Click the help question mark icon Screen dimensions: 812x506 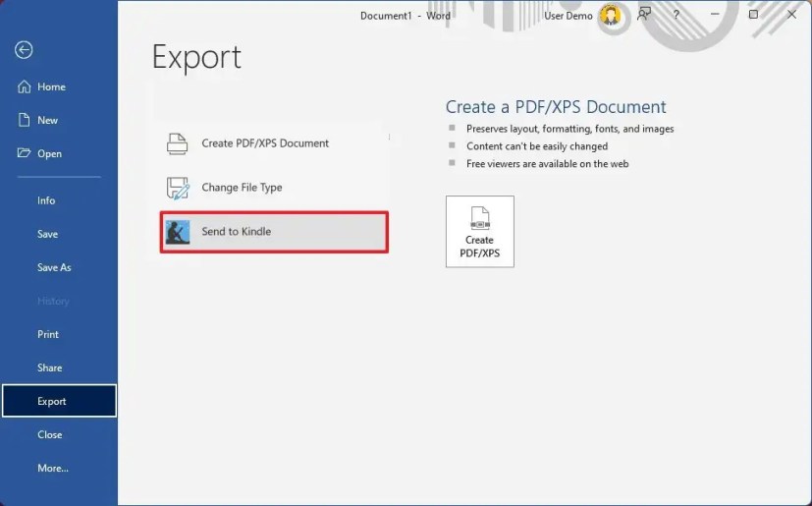click(677, 15)
